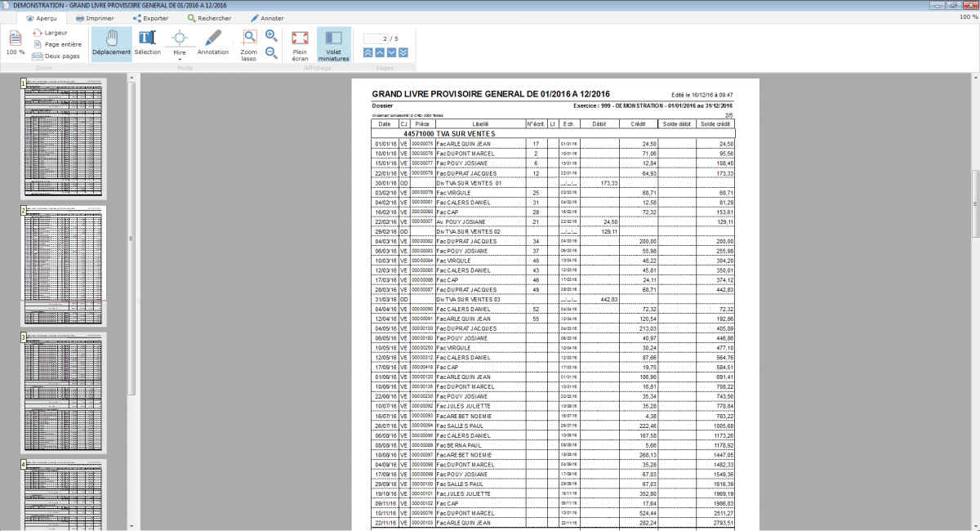Go to the next page
The width and height of the screenshot is (980, 531).
coord(391,53)
